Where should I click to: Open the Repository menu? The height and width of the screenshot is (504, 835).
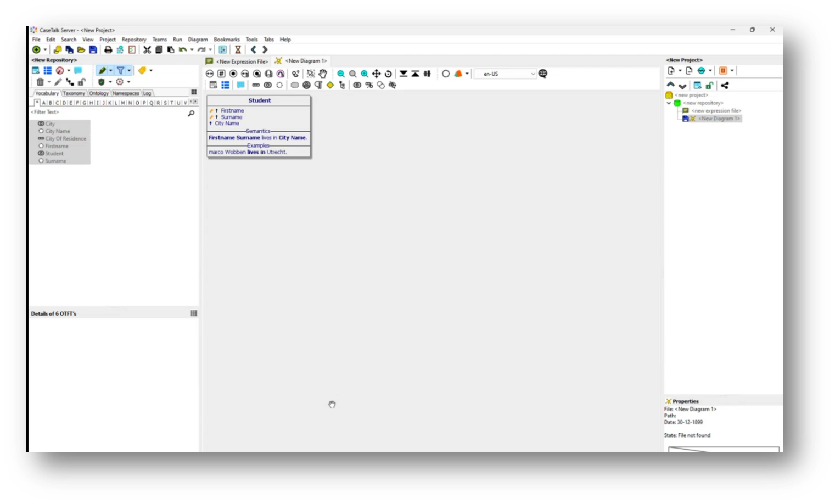pos(134,40)
